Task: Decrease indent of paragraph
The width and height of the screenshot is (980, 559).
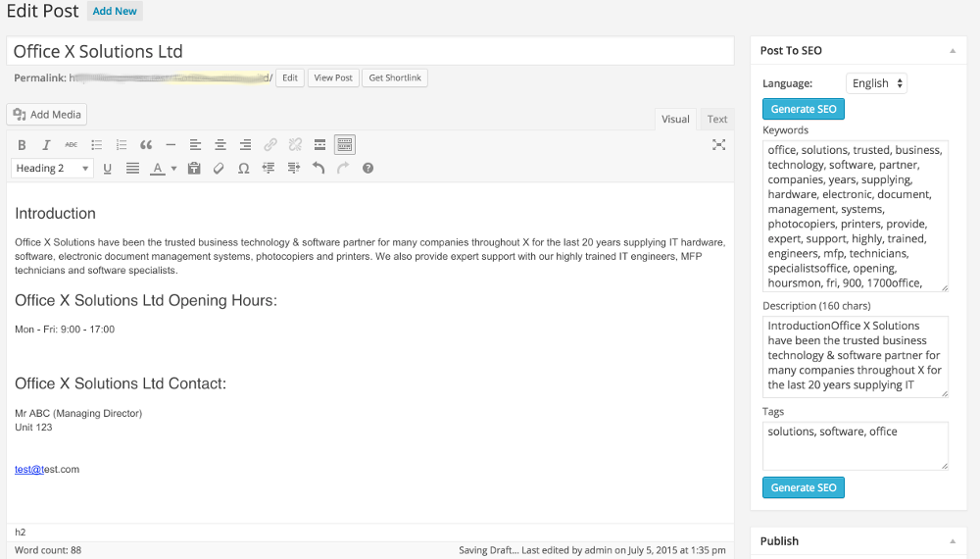Action: coord(269,169)
